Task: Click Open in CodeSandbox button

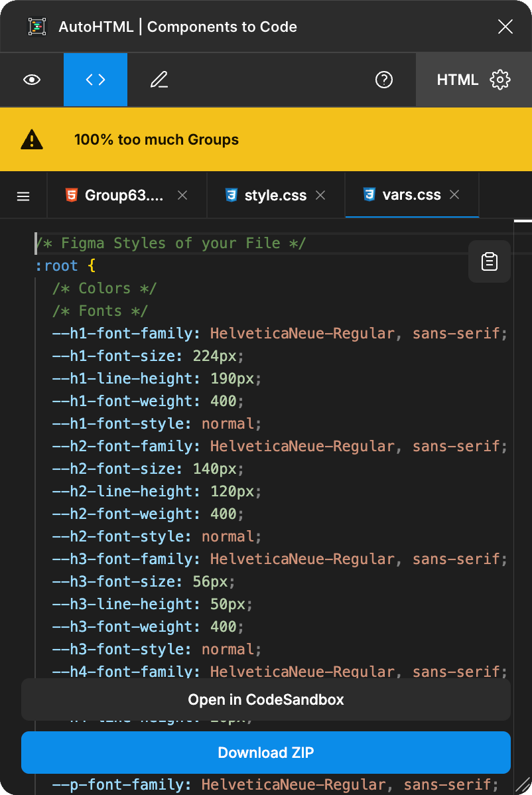Action: [x=266, y=699]
